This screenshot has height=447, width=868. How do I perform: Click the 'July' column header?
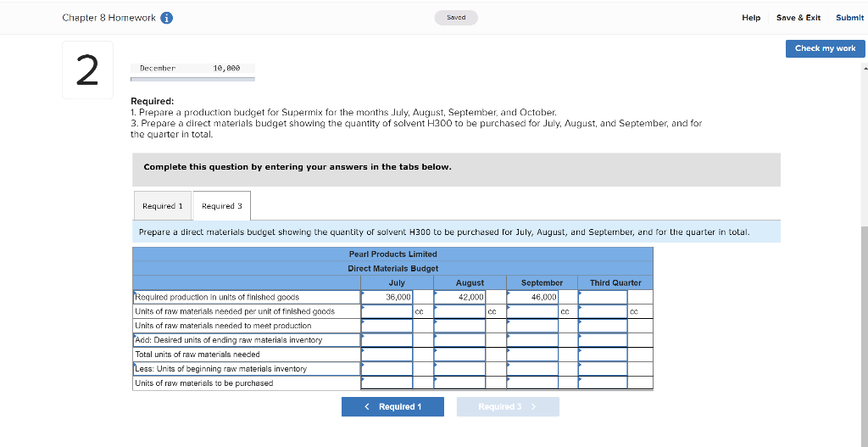point(397,282)
